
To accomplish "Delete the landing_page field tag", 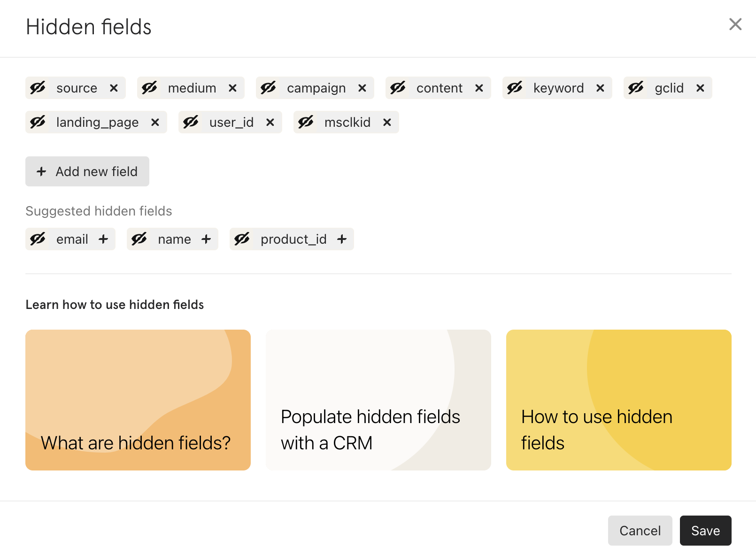I will tap(155, 123).
